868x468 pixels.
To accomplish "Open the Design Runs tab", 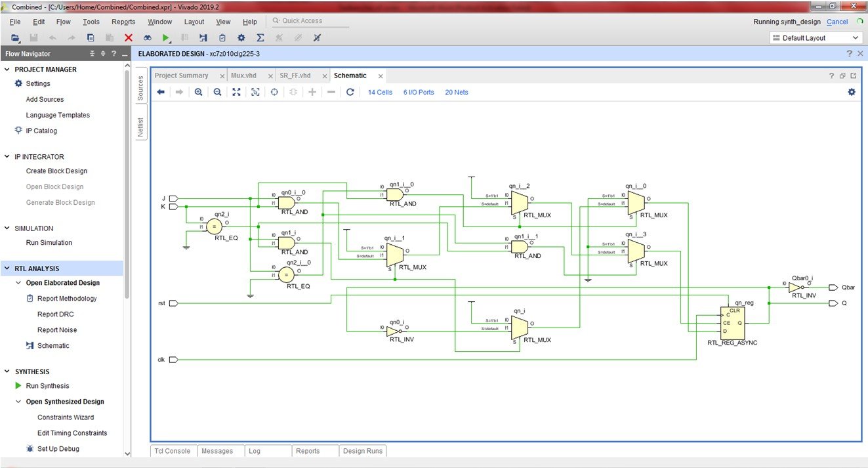I will 363,451.
